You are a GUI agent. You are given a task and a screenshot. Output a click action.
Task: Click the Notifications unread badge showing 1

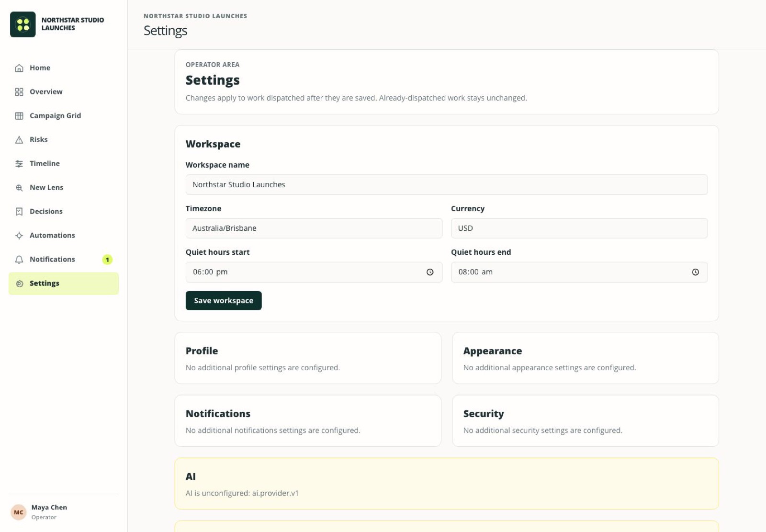107,260
